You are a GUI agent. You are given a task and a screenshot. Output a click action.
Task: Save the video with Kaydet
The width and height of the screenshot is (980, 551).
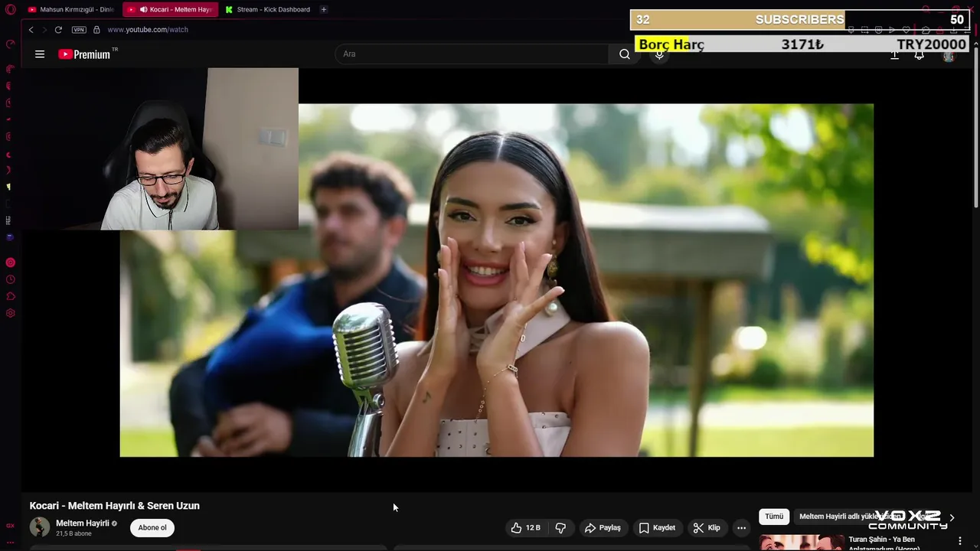click(x=657, y=528)
